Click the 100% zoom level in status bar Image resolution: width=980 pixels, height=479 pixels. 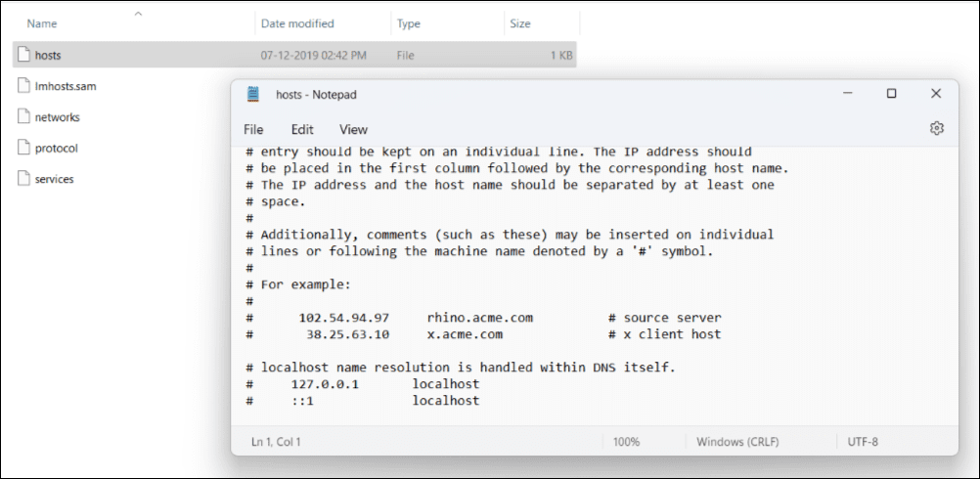pyautogui.click(x=626, y=442)
